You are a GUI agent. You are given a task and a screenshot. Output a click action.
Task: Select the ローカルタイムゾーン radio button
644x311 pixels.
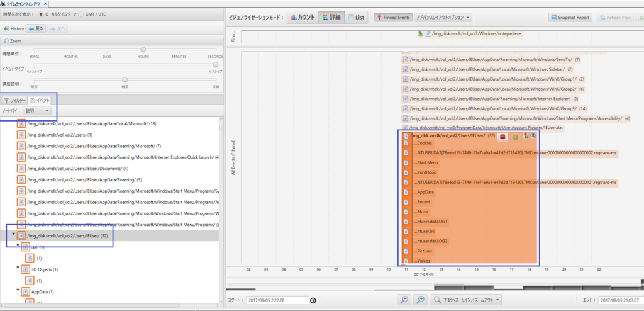[41, 14]
